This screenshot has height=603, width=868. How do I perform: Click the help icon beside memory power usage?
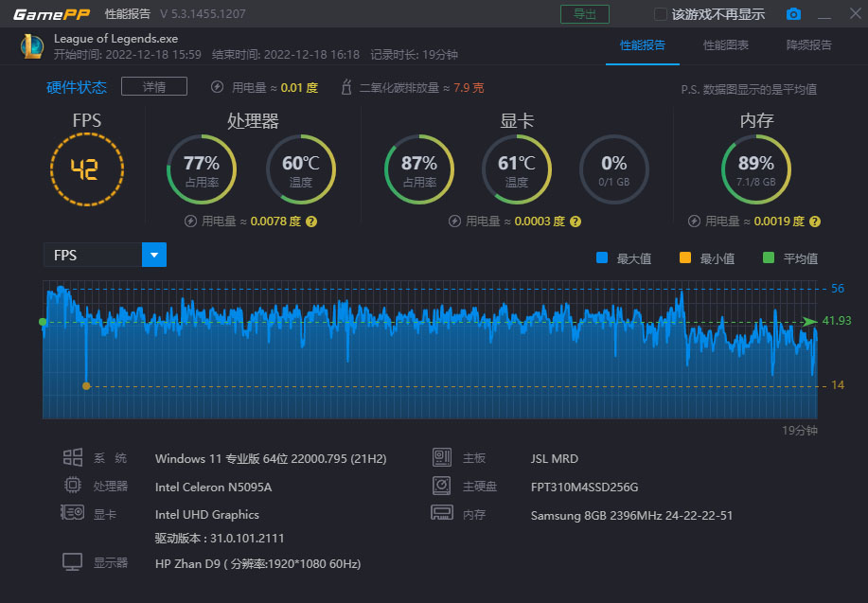click(x=814, y=222)
